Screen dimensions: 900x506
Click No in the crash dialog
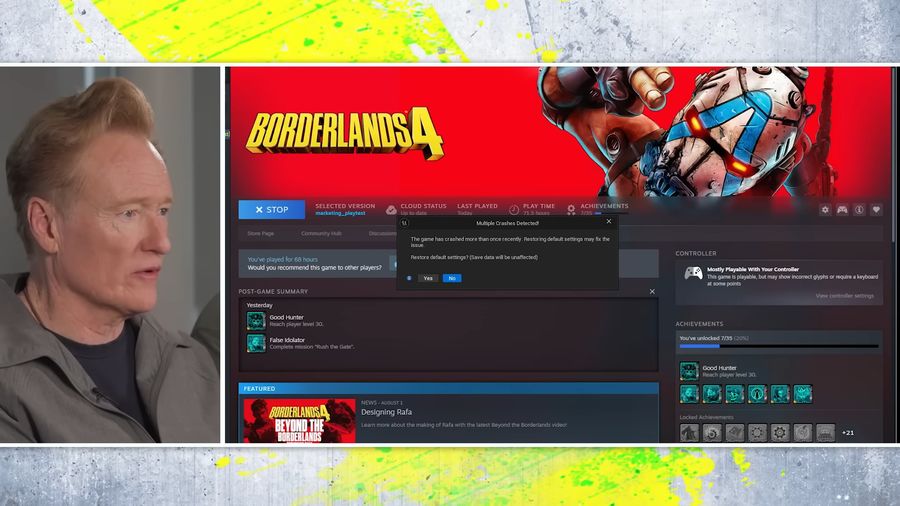pos(452,278)
